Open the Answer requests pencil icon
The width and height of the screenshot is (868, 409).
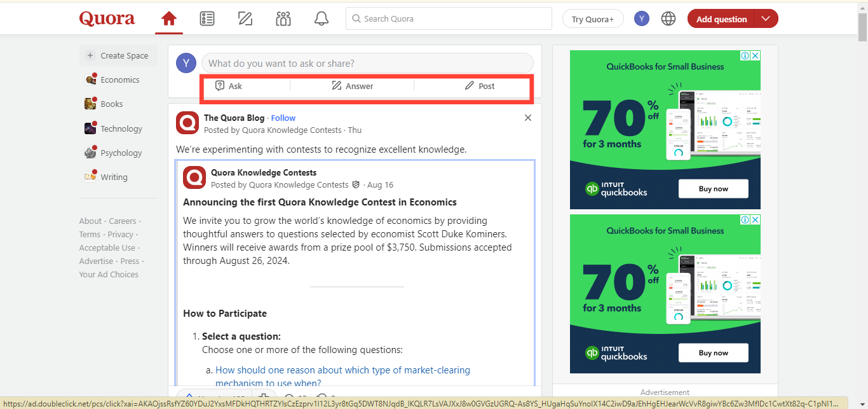point(245,18)
